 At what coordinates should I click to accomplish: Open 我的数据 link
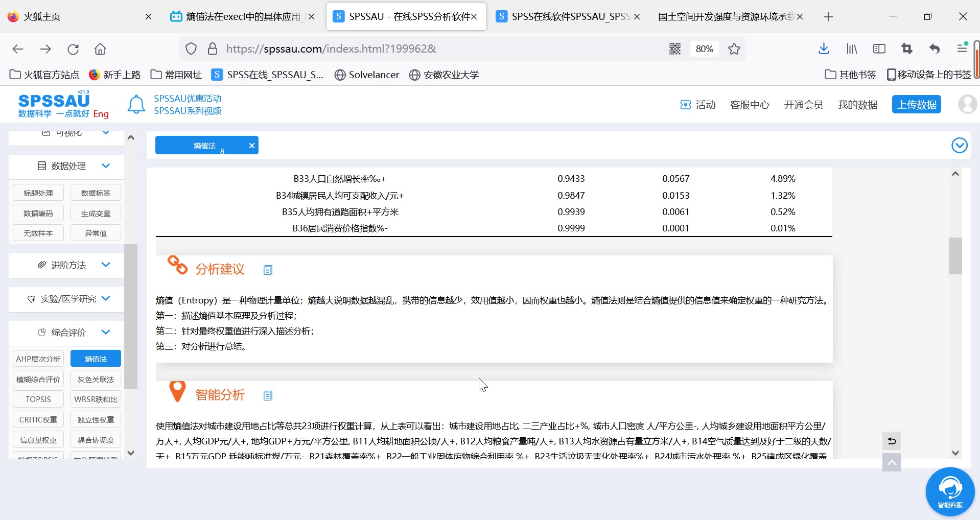[x=857, y=105]
